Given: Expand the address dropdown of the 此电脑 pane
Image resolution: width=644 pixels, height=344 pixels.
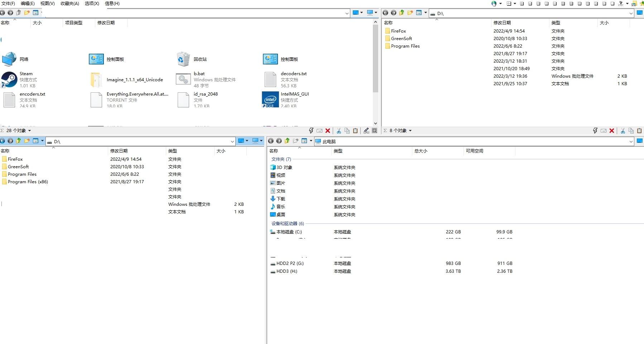Looking at the screenshot, I should 631,141.
